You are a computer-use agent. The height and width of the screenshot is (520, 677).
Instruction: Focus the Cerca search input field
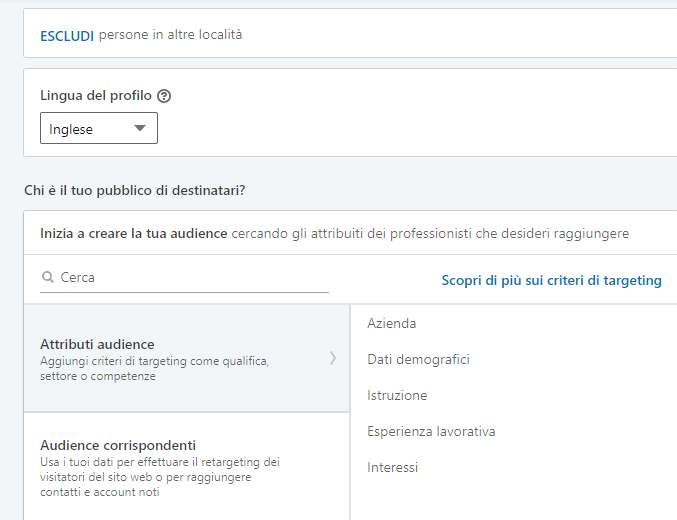[190, 278]
